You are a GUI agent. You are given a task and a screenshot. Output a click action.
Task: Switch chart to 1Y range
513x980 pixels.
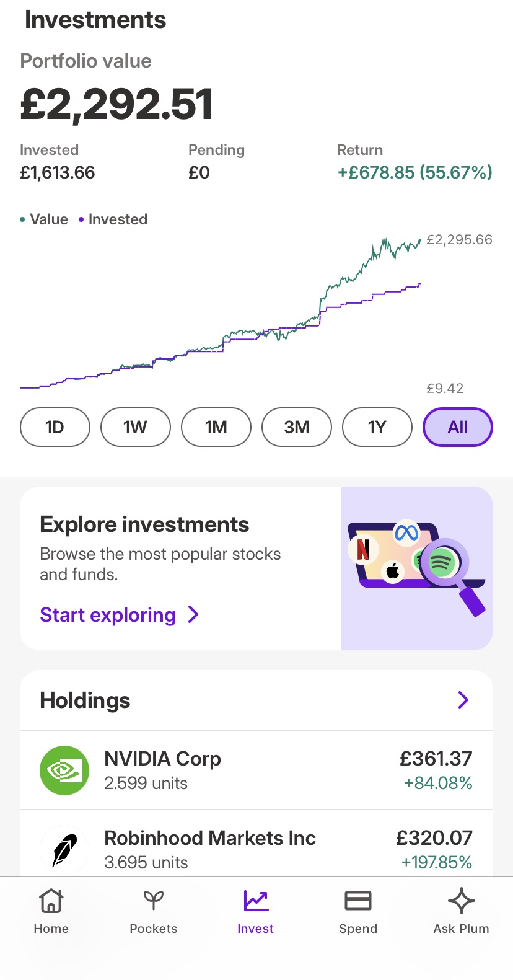point(377,427)
